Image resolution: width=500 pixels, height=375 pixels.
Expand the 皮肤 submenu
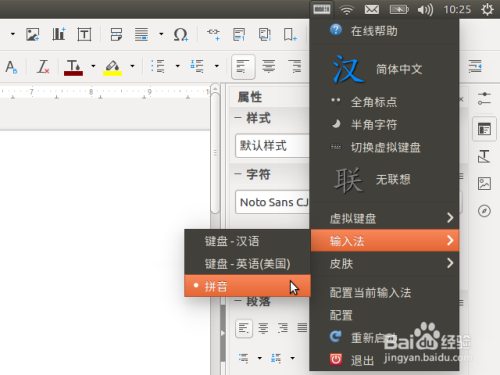click(x=384, y=263)
